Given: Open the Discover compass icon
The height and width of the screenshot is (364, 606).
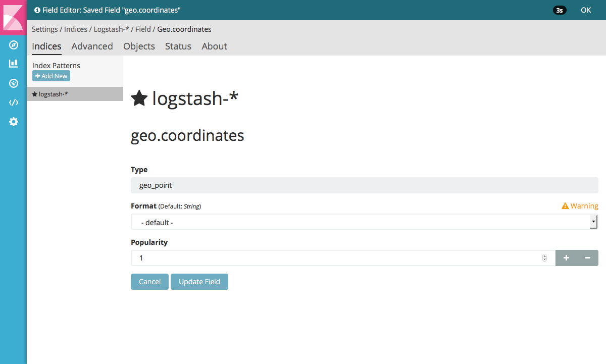Looking at the screenshot, I should (14, 45).
